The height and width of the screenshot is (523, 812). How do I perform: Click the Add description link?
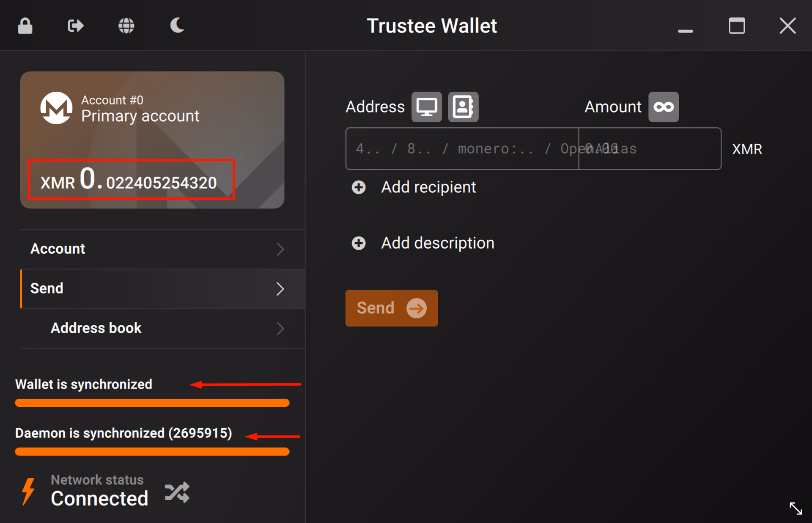[438, 243]
